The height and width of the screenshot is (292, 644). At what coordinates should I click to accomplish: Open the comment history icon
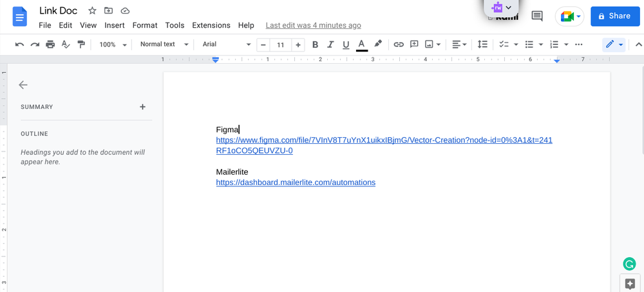(536, 16)
